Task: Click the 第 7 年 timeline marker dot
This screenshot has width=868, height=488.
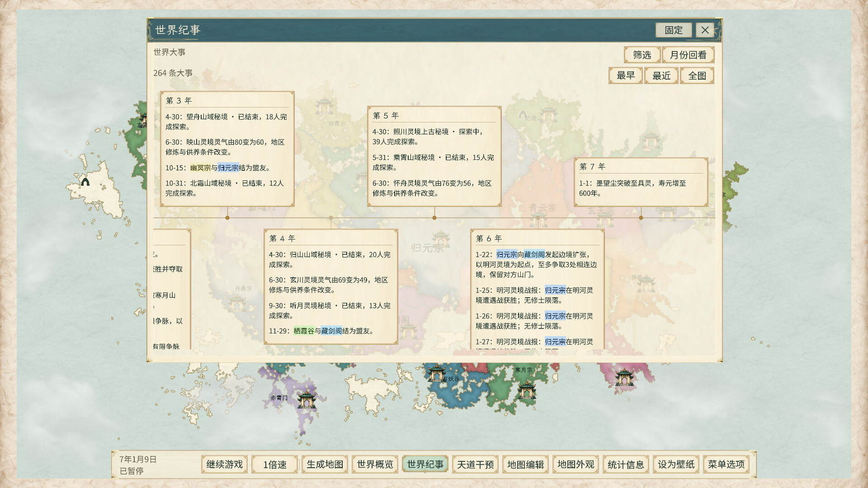Action: point(641,218)
